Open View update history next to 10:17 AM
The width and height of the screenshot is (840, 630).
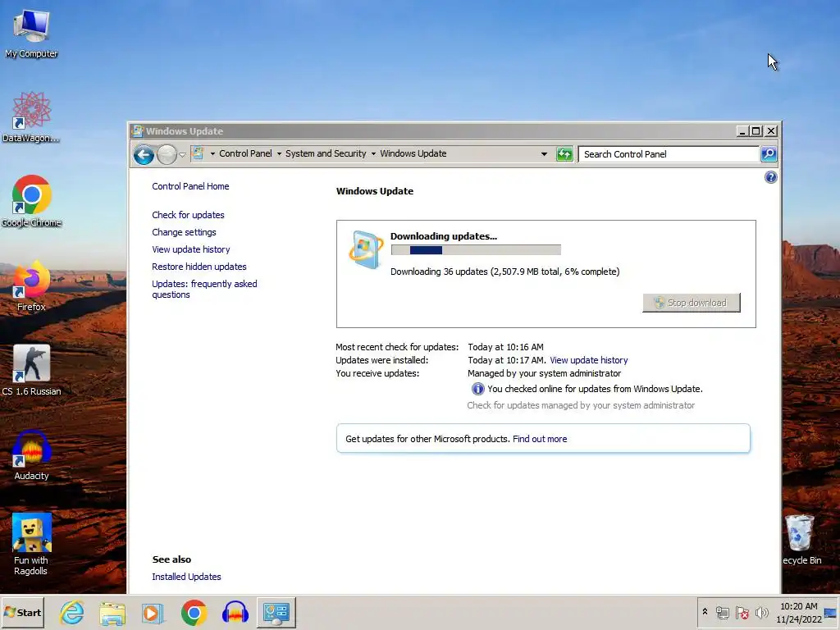[588, 361]
